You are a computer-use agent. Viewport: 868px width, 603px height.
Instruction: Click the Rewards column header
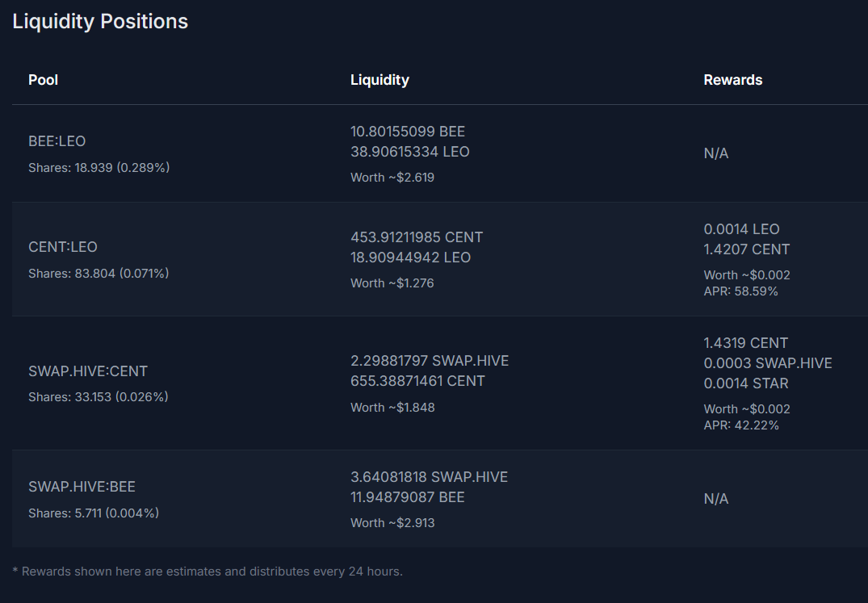tap(733, 80)
